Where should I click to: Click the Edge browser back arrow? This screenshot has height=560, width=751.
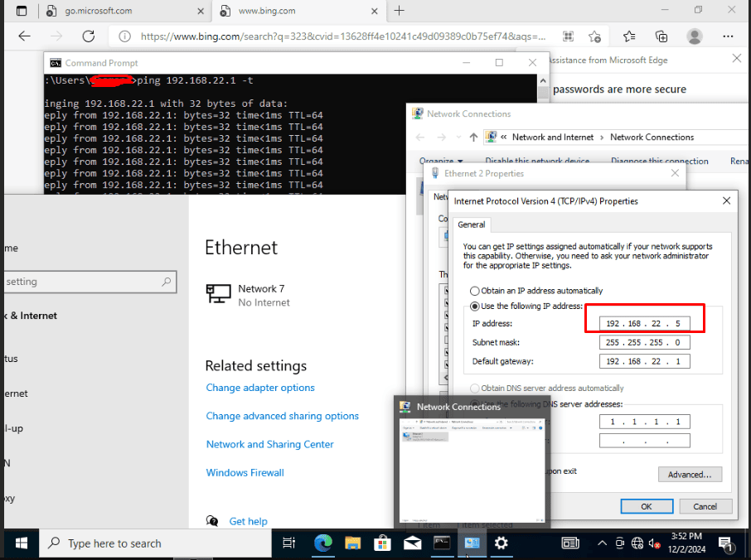point(24,36)
